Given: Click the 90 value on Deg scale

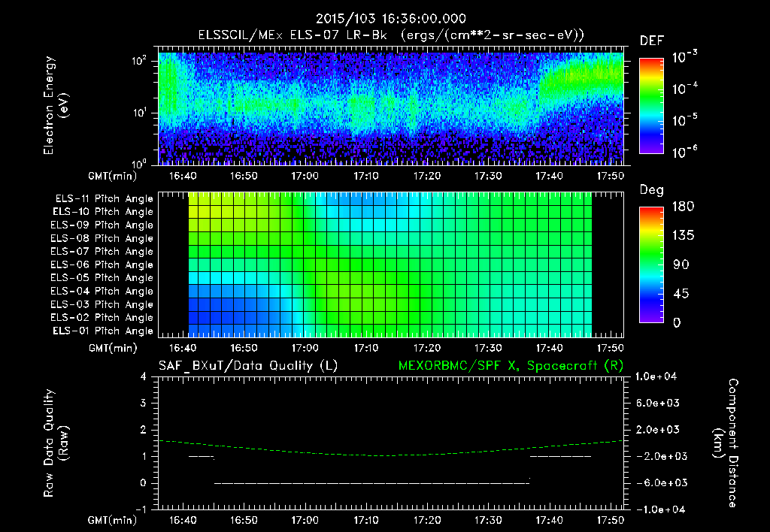Looking at the screenshot, I should point(681,264).
